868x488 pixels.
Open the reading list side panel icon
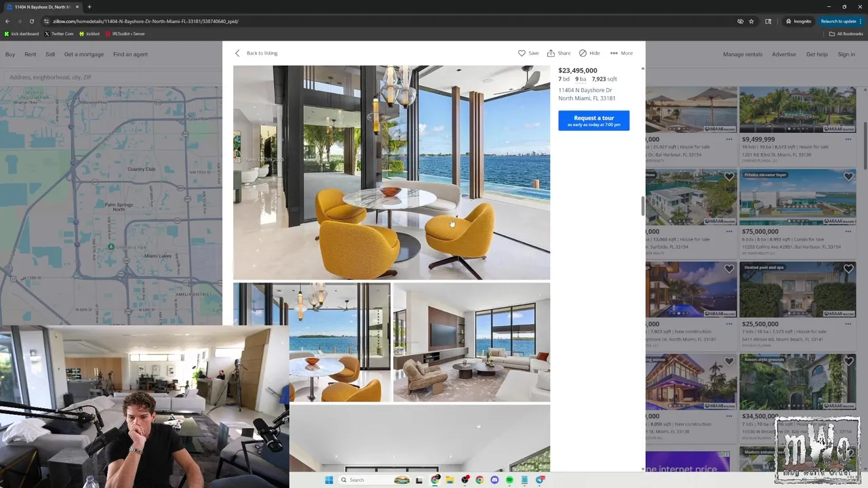(x=768, y=21)
